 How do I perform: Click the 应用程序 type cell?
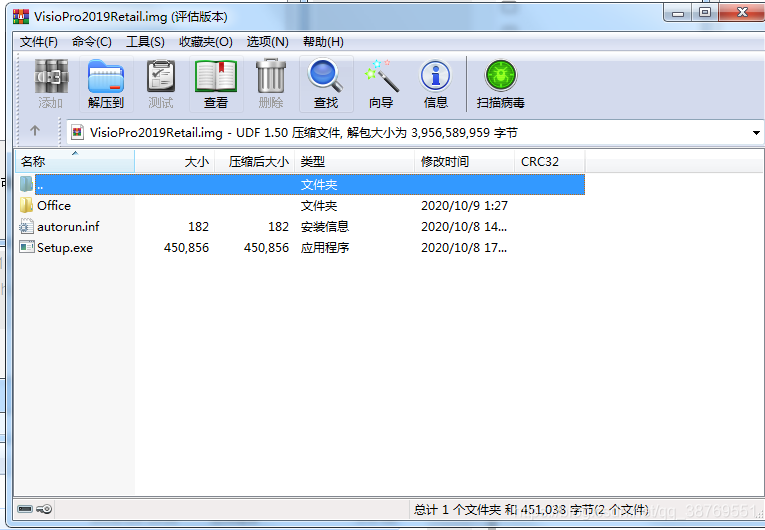[325, 248]
